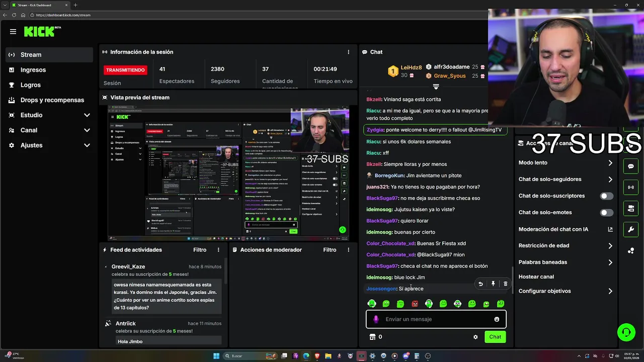Open the hamburger menu beside the Kick logo
Screen dimensions: 644x362
[x=13, y=32]
